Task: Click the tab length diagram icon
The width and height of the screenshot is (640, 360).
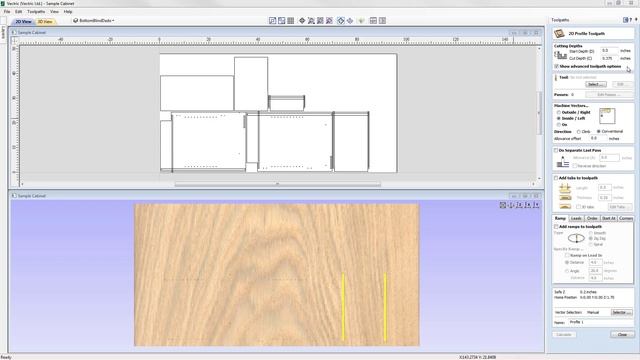Action: click(x=565, y=187)
